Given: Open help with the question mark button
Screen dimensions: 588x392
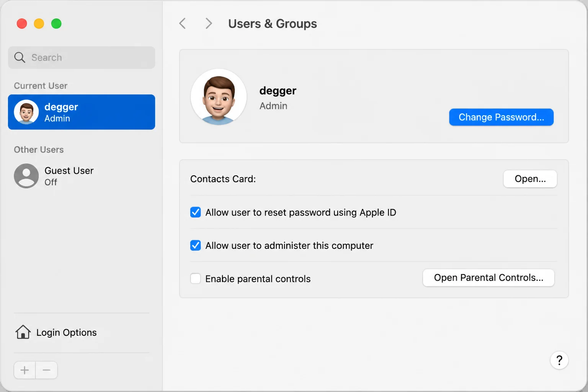Looking at the screenshot, I should pos(559,360).
